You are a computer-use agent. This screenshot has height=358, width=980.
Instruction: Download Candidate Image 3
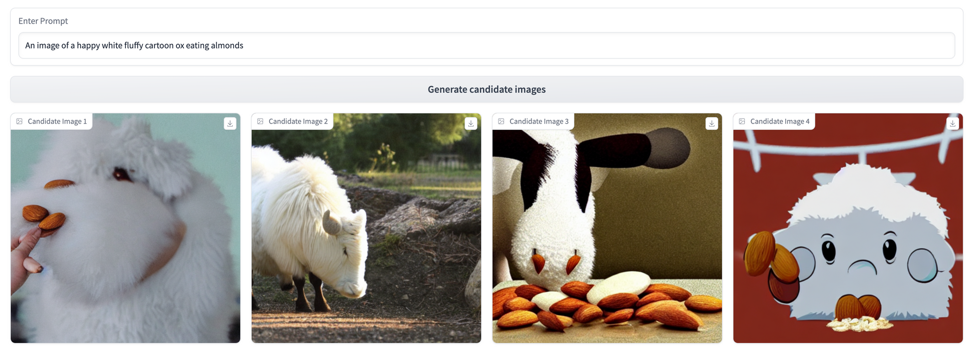click(x=712, y=123)
